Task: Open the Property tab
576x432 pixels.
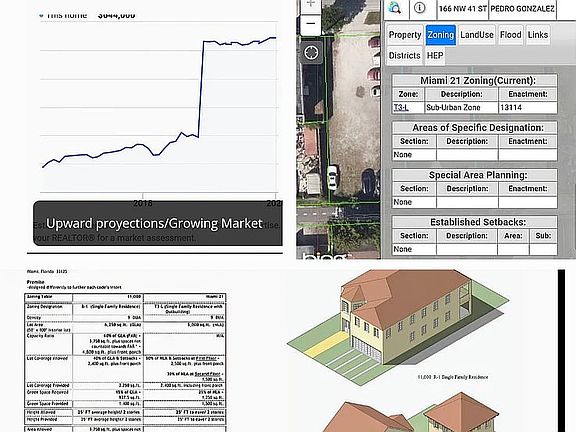Action: 404,35
